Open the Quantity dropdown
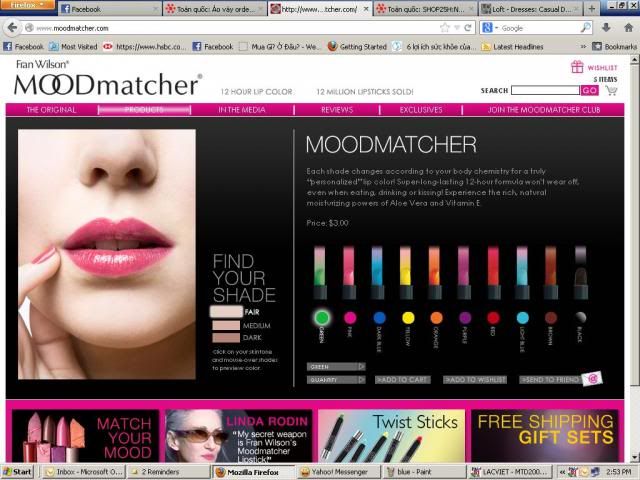This screenshot has height=480, width=640. [x=336, y=380]
